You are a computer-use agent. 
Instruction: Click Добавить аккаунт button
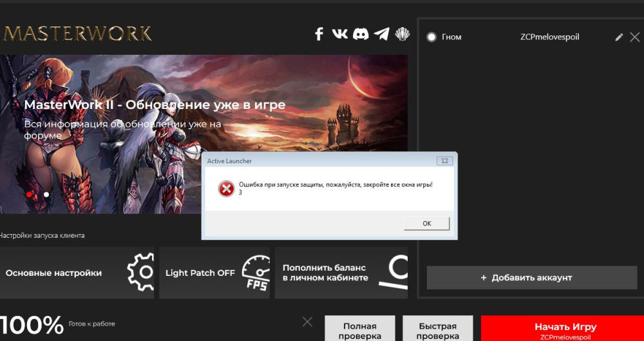[x=531, y=278]
